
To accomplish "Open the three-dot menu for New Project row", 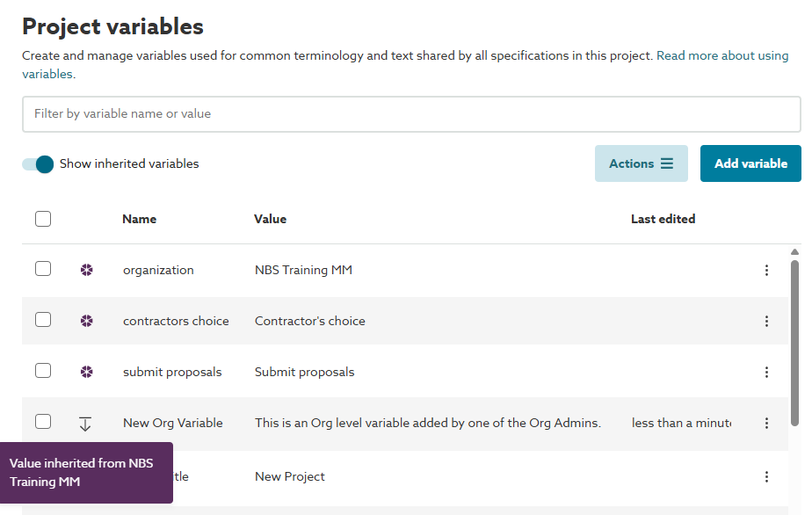I will (766, 477).
